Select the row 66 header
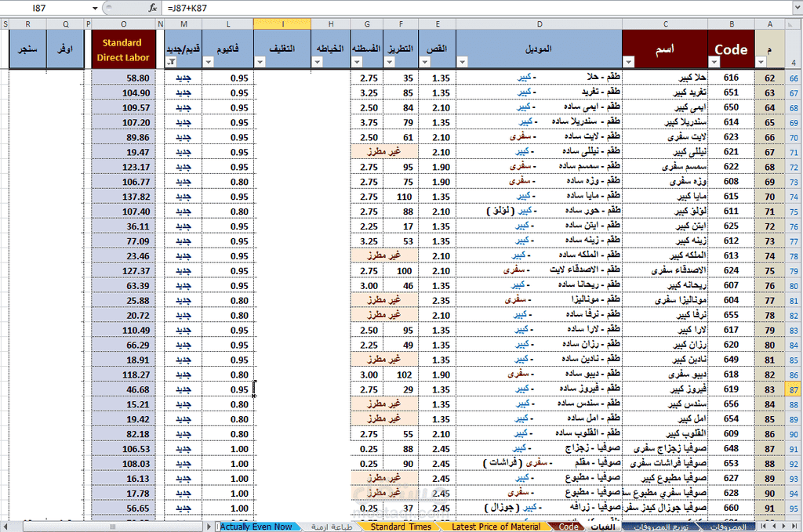The image size is (803, 532). 794,78
